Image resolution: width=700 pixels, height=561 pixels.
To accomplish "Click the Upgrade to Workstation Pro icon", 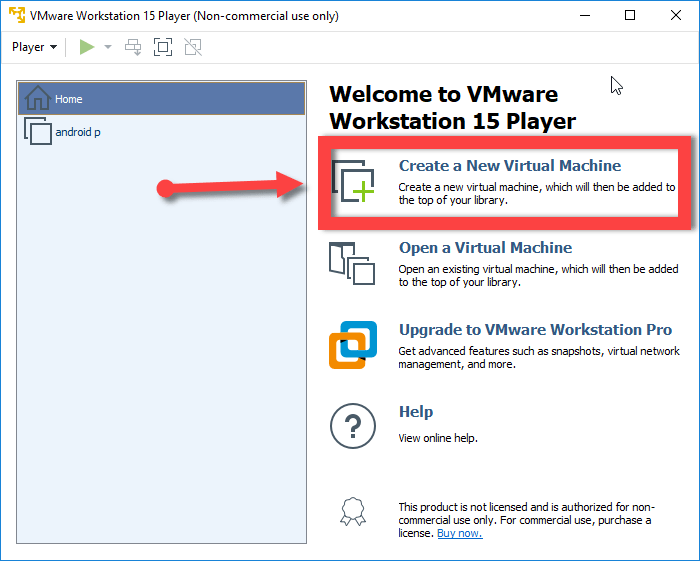I will coord(352,345).
